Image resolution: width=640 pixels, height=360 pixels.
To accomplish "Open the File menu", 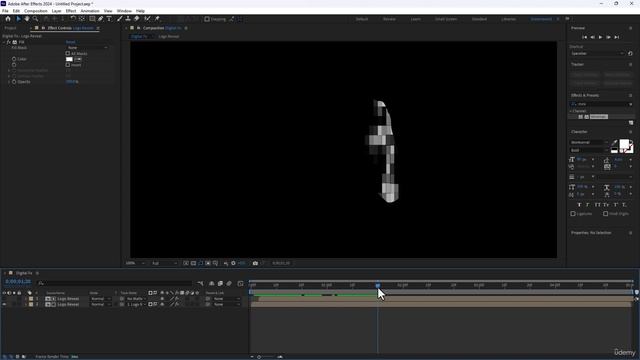I will (5, 11).
